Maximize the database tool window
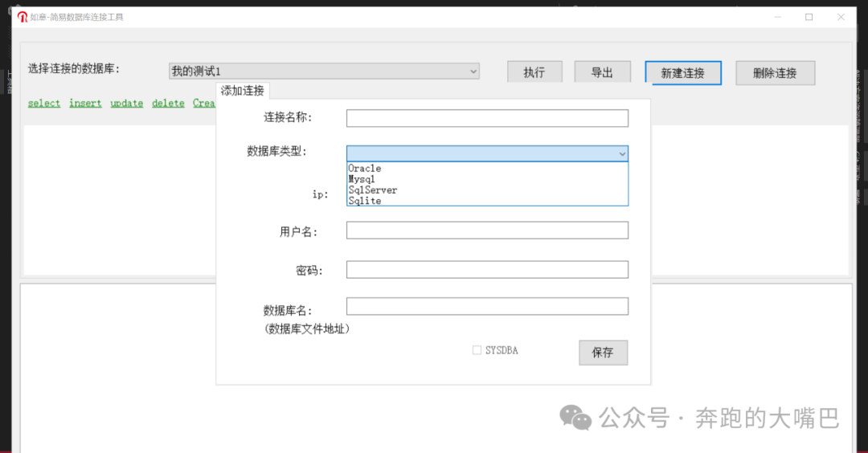The width and height of the screenshot is (868, 453). coord(809,17)
